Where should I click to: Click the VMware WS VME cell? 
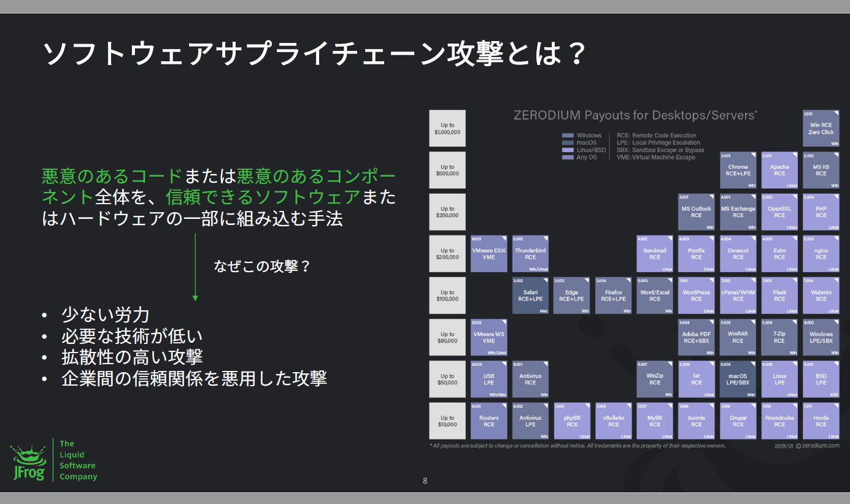point(489,337)
